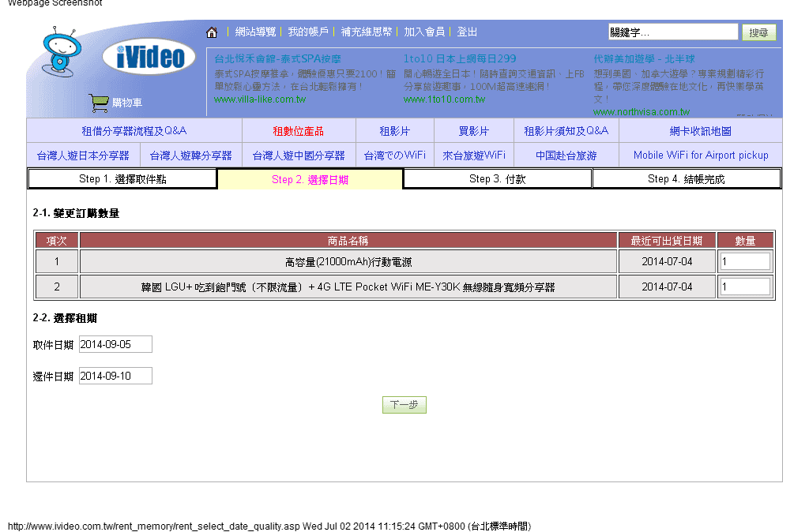Click the 取件日期 pickup date field
This screenshot has height=532, width=809.
(x=115, y=343)
